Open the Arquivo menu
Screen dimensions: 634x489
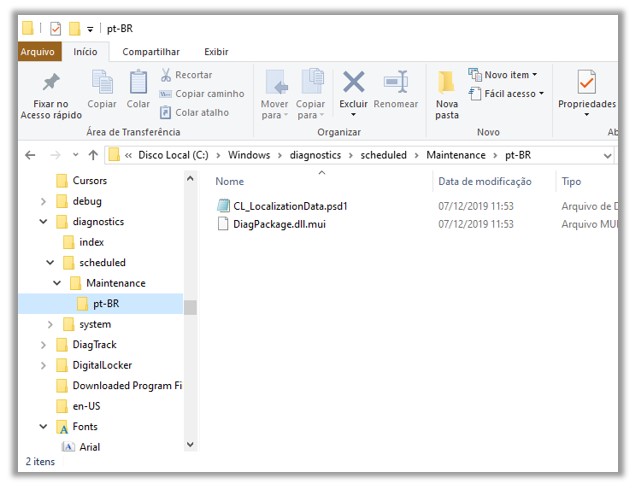point(38,52)
